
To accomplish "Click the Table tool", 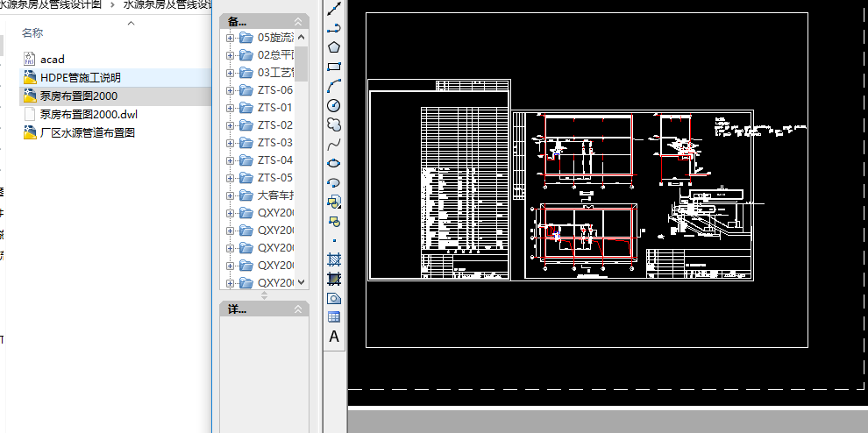I will 334,316.
